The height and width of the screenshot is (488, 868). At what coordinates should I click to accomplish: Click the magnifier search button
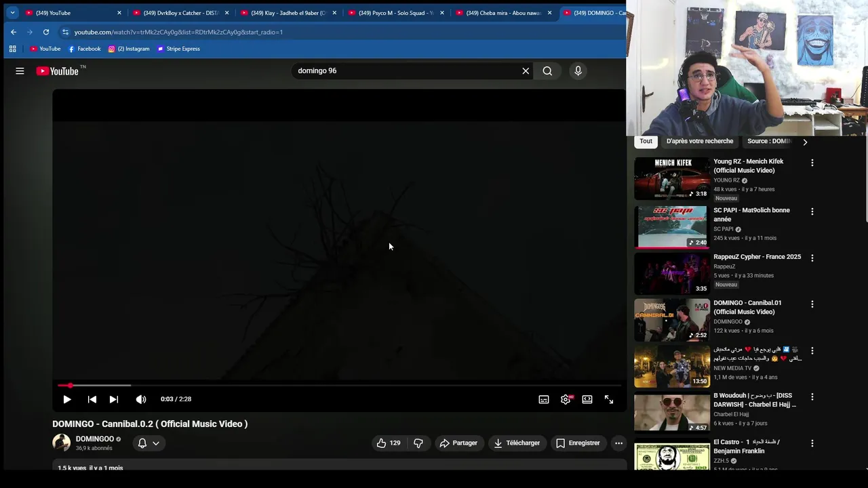point(547,70)
